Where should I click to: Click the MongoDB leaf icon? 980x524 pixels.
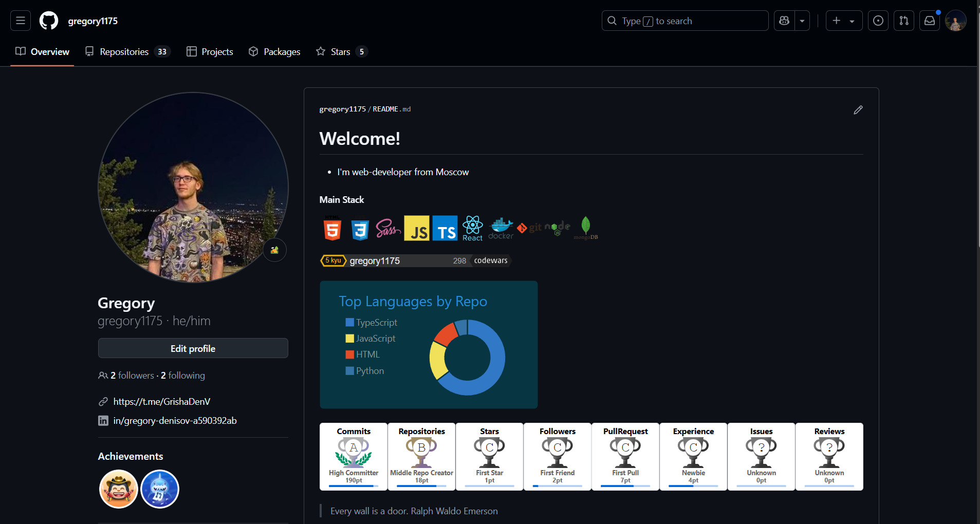[x=586, y=228]
